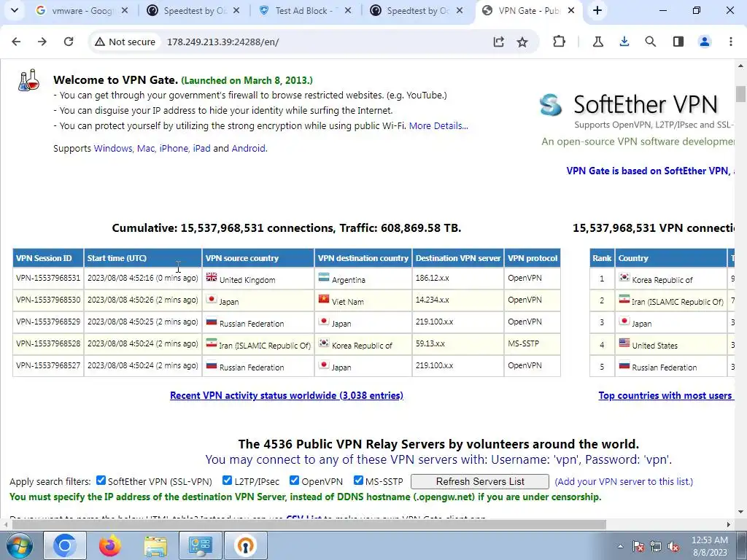Open the Downloads icon in toolbar
Image resolution: width=747 pixels, height=560 pixels.
[624, 42]
